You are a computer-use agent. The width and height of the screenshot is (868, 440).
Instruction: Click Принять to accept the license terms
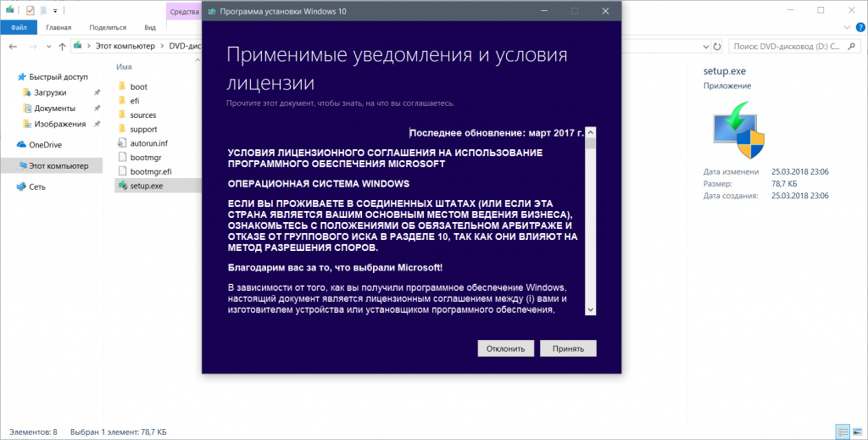pos(568,348)
